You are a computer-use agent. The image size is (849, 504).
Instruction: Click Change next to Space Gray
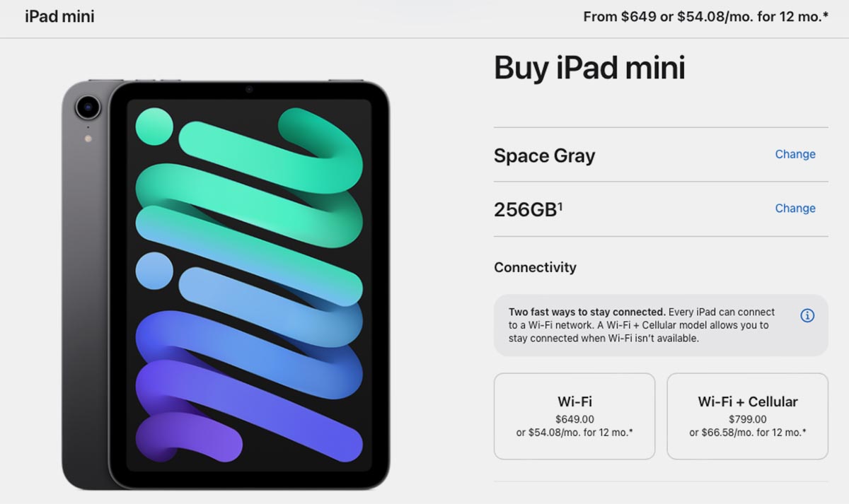[795, 154]
